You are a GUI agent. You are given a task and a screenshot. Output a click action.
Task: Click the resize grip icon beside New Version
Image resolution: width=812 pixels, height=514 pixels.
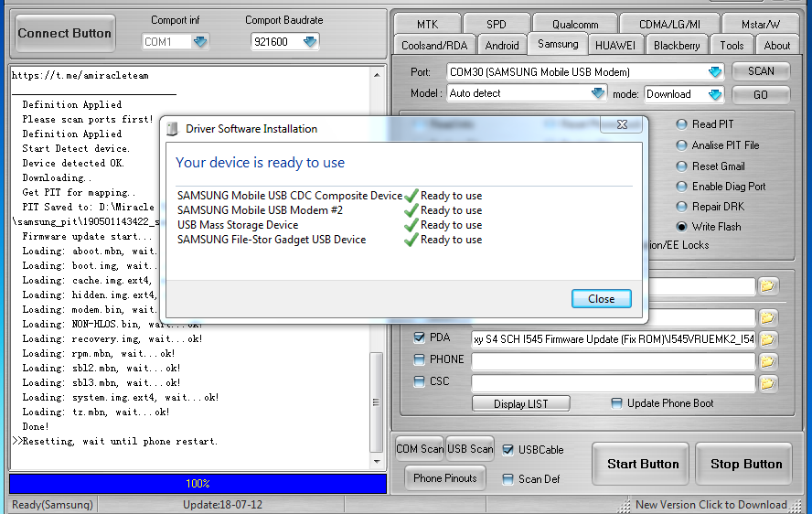(x=625, y=505)
